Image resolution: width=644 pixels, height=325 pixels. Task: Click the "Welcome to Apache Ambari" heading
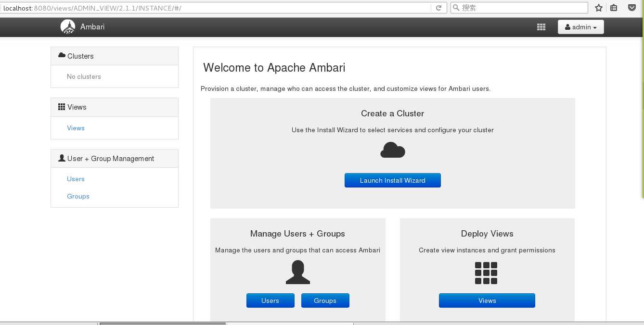[x=274, y=68]
